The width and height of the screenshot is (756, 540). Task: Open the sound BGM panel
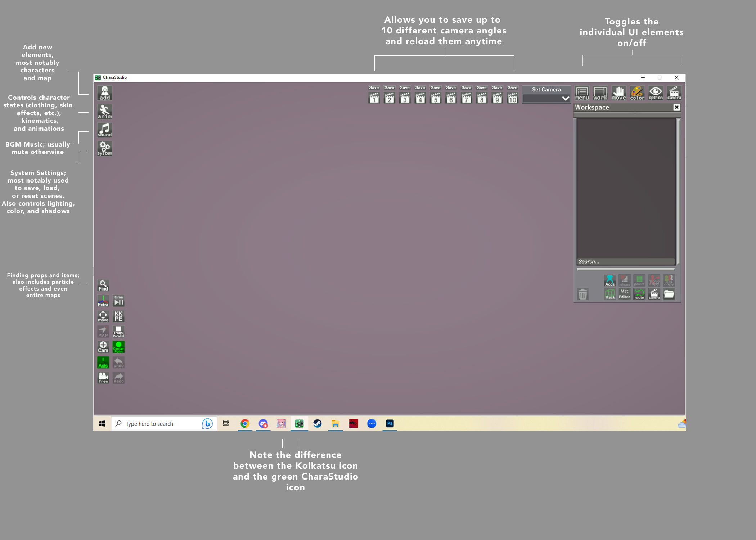[104, 130]
